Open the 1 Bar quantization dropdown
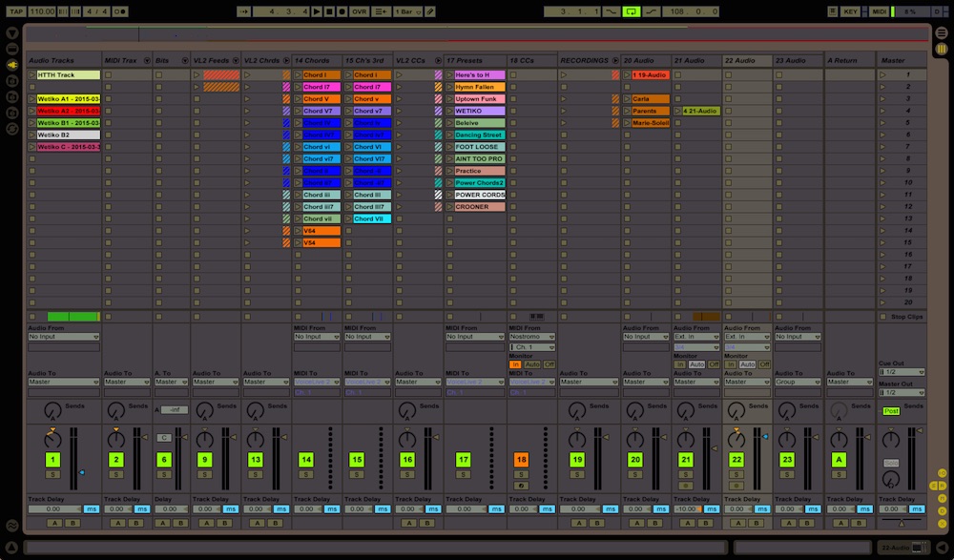Viewport: 954px width, 560px height. (x=405, y=11)
